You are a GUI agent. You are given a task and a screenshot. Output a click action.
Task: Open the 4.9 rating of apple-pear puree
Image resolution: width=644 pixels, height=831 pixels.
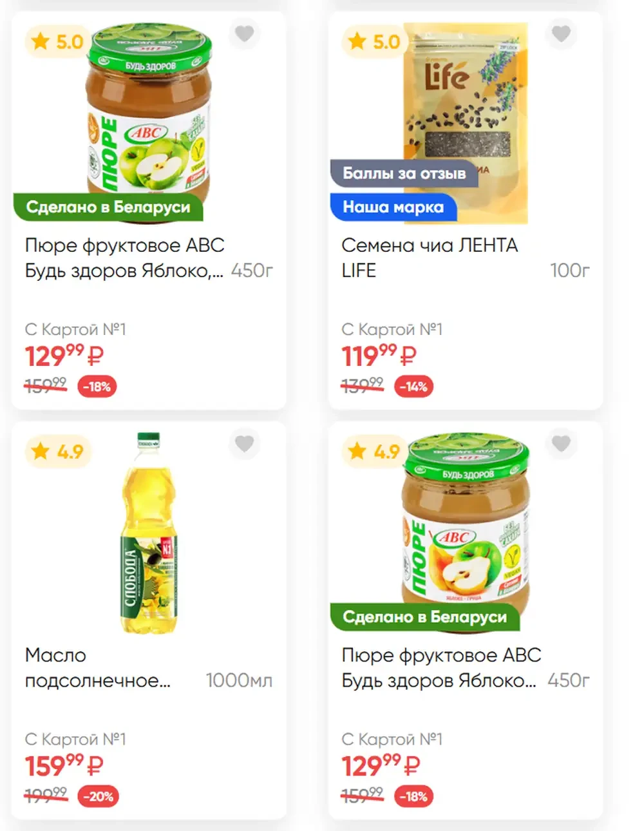click(x=374, y=452)
